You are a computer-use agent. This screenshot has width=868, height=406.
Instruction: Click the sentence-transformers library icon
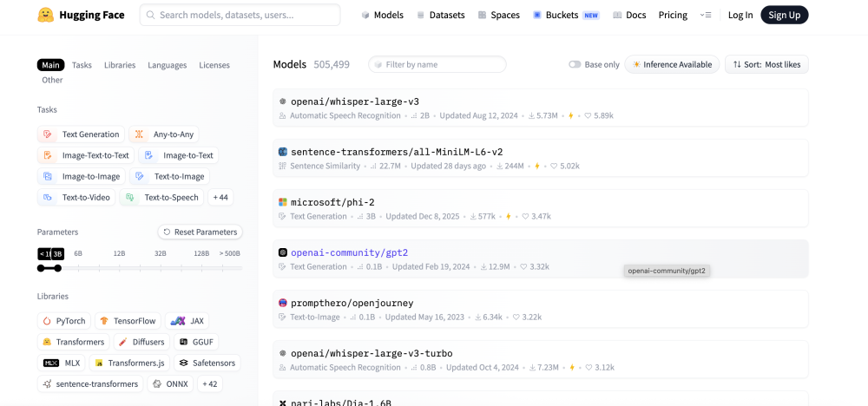pos(48,383)
